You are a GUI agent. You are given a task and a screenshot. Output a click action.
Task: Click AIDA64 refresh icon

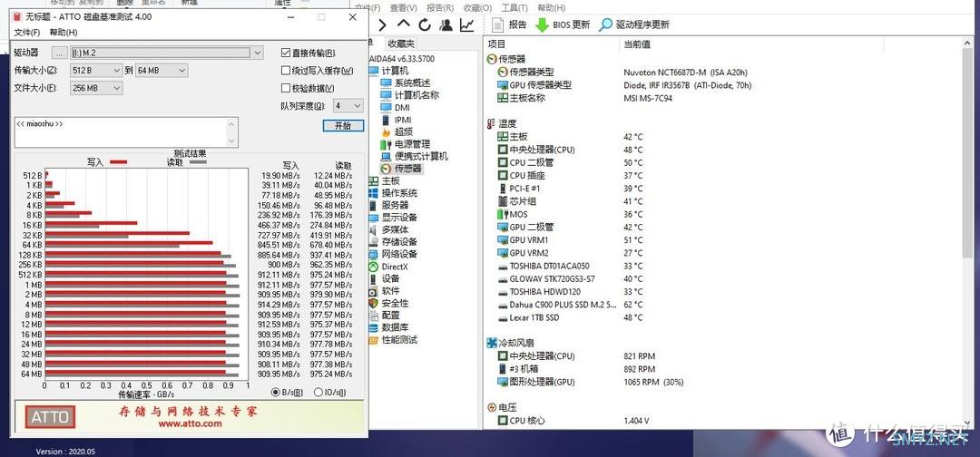click(x=425, y=25)
